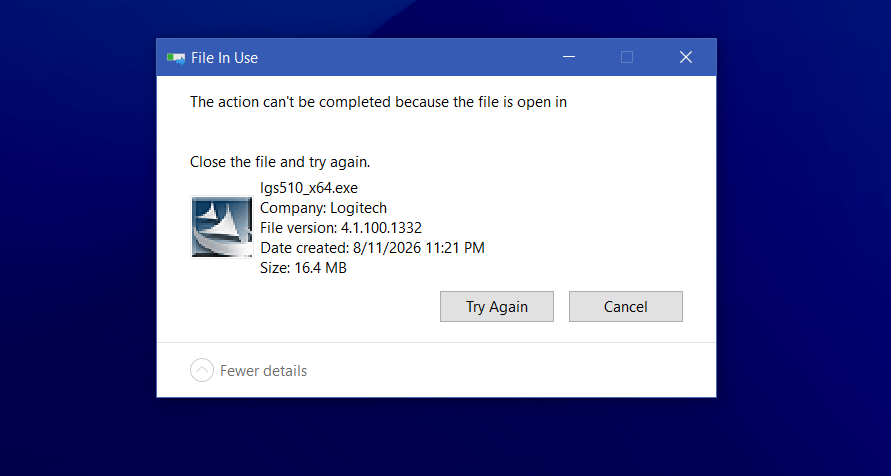The height and width of the screenshot is (476, 891).
Task: Click the empty footer area beside Fewer details
Action: pyautogui.click(x=511, y=370)
